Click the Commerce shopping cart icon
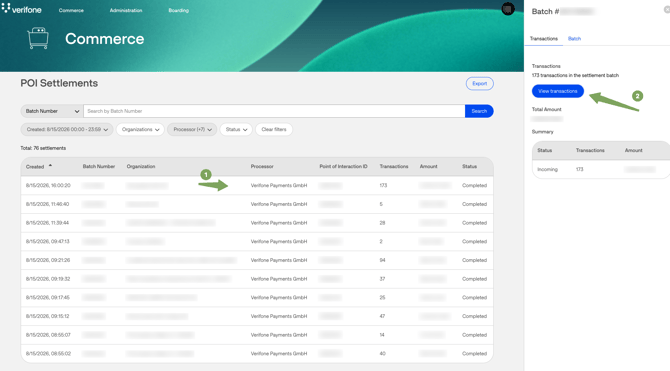 [38, 38]
